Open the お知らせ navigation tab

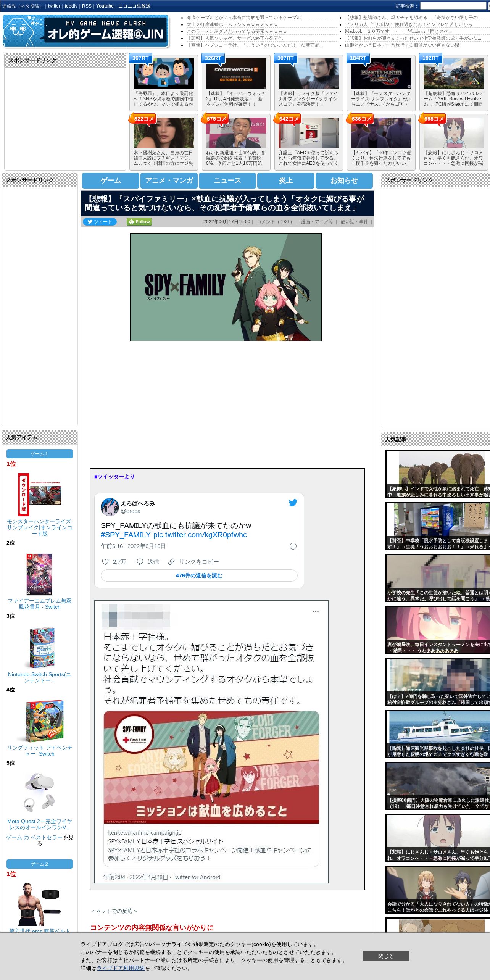(344, 181)
